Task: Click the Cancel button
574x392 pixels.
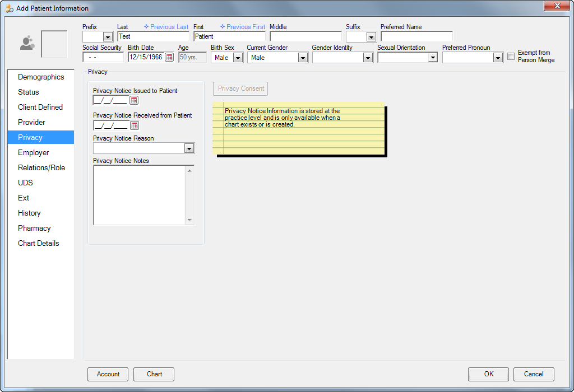Action: (534, 374)
